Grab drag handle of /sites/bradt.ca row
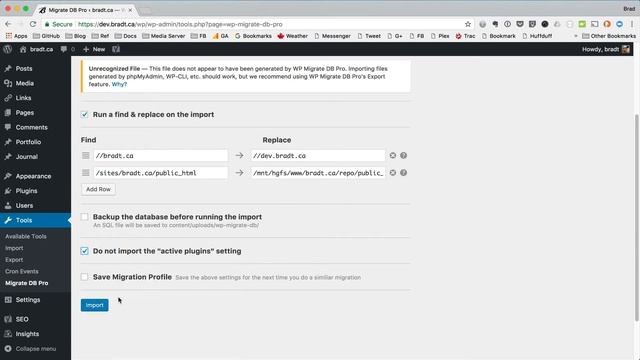 point(85,173)
